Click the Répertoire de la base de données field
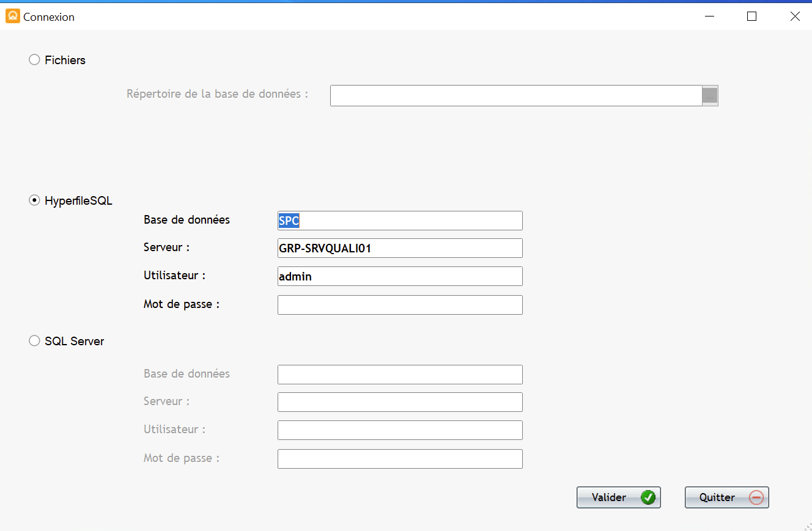812x531 pixels. (x=516, y=96)
